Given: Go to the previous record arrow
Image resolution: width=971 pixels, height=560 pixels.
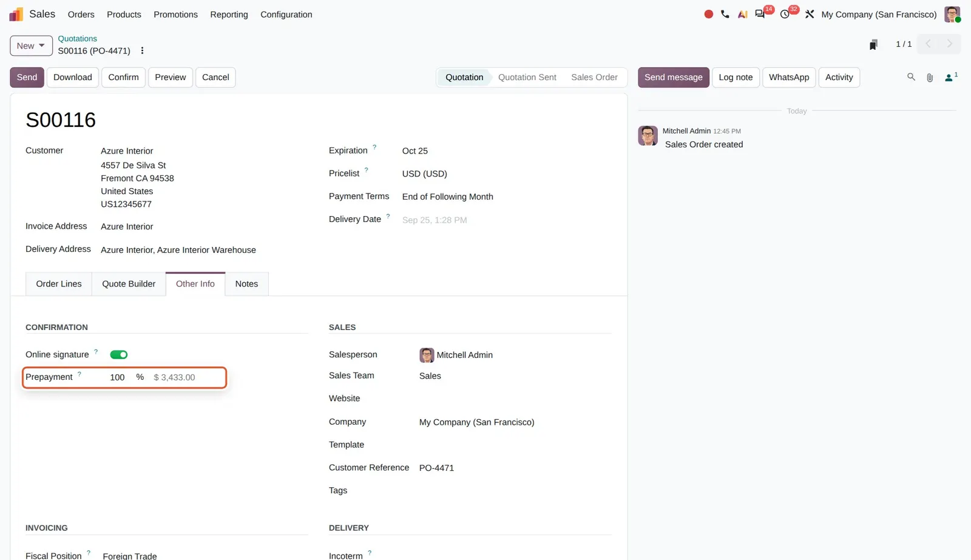Looking at the screenshot, I should click(x=928, y=44).
